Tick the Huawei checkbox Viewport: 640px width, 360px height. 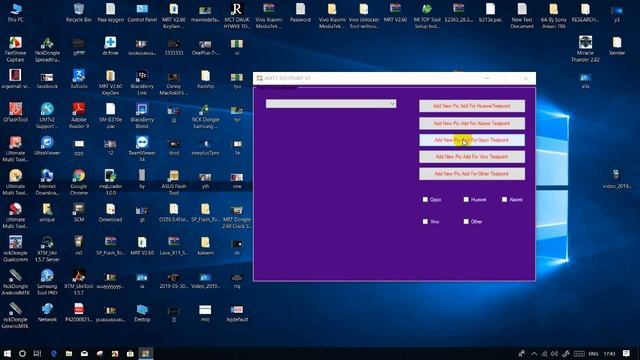pos(466,199)
